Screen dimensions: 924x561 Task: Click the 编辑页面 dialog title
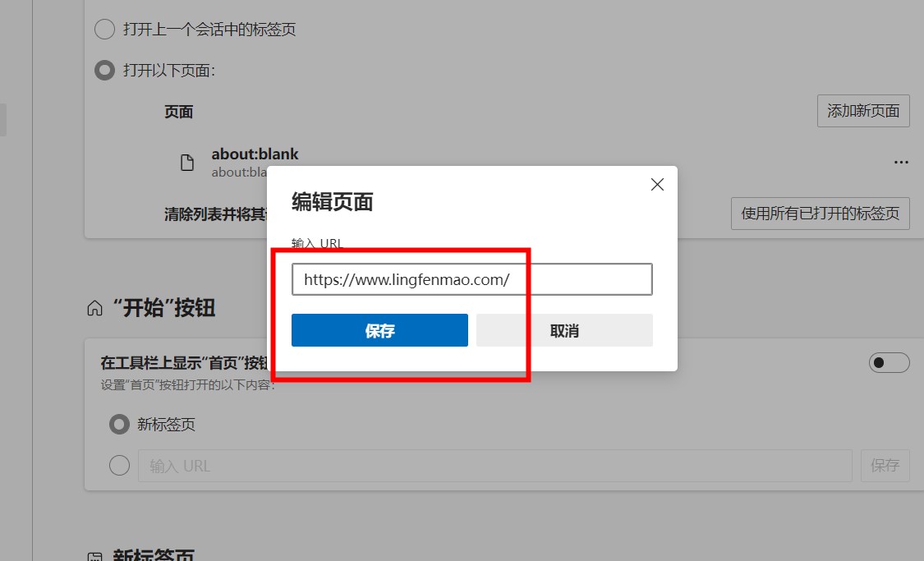click(x=333, y=202)
